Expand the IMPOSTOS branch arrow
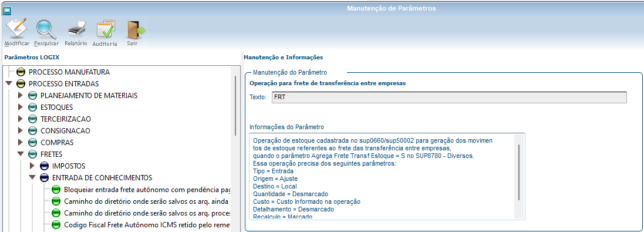Image resolution: width=644 pixels, height=232 pixels. (32, 166)
